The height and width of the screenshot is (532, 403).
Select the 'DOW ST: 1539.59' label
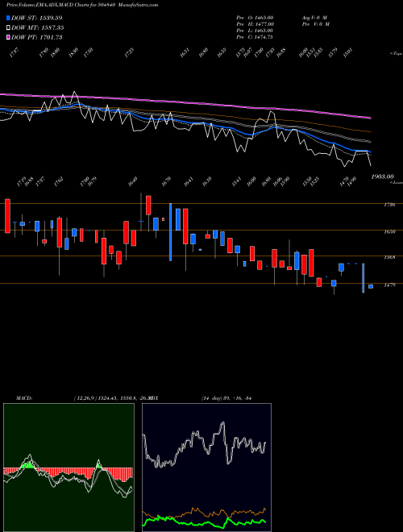[x=37, y=18]
